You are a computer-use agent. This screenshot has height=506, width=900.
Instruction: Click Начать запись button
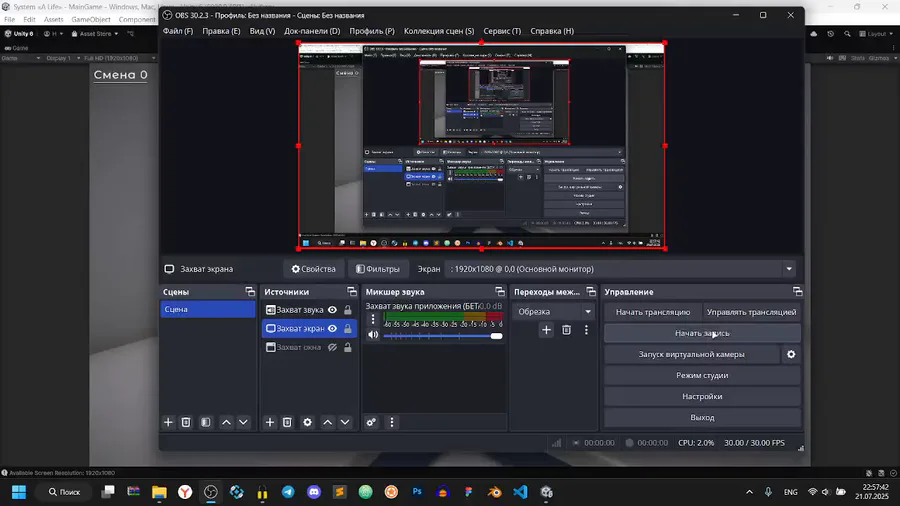coord(702,333)
